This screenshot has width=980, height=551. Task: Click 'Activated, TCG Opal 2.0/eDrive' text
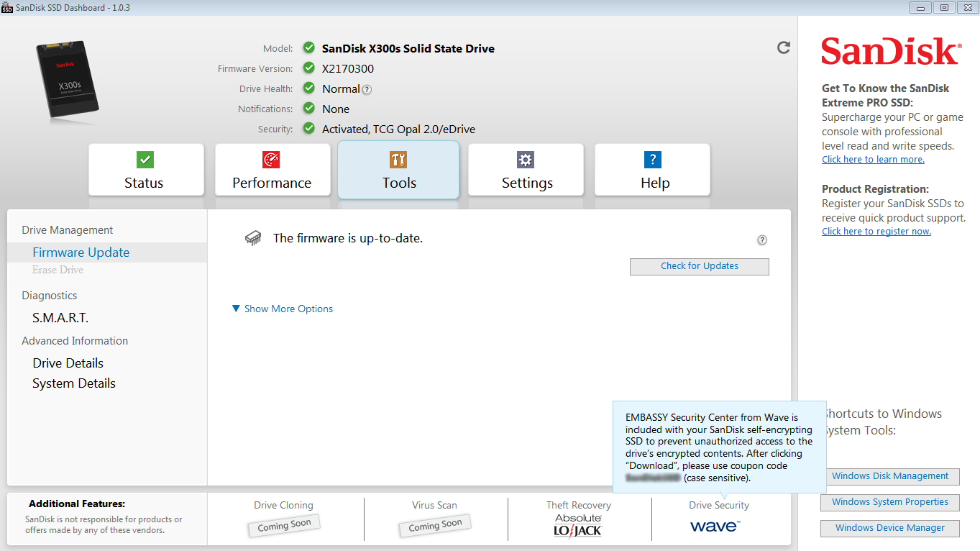click(x=398, y=129)
